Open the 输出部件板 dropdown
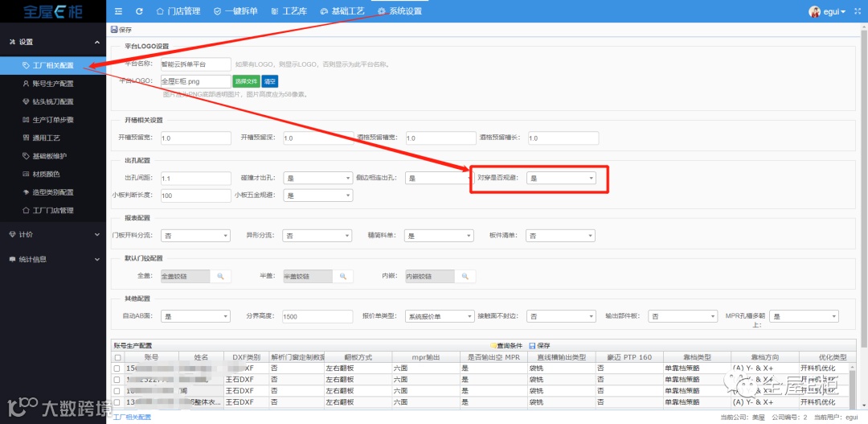Viewport: 868px width, 424px height. coord(682,316)
